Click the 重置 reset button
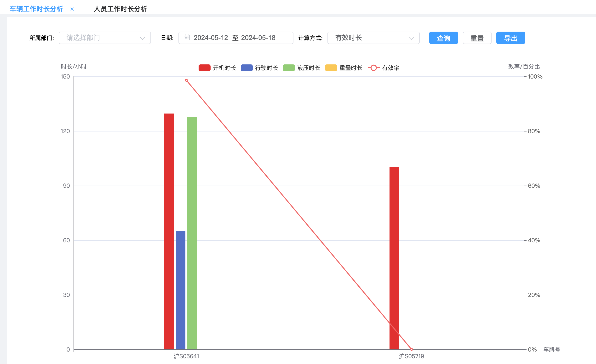Screen dimensions: 596x364 (x=477, y=38)
